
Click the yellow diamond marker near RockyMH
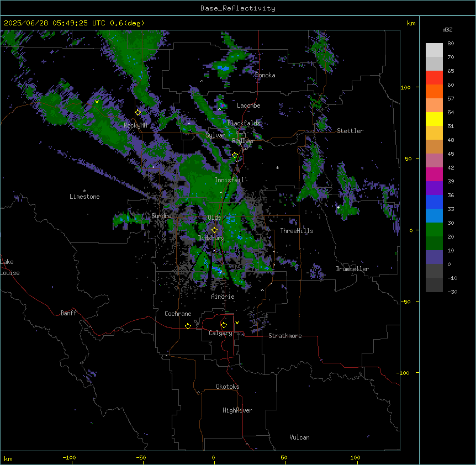click(138, 113)
